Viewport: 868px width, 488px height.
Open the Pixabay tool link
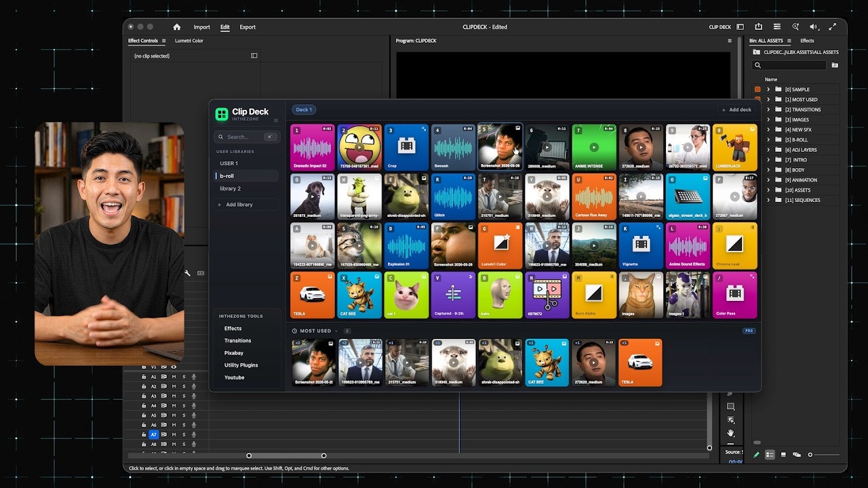point(234,353)
